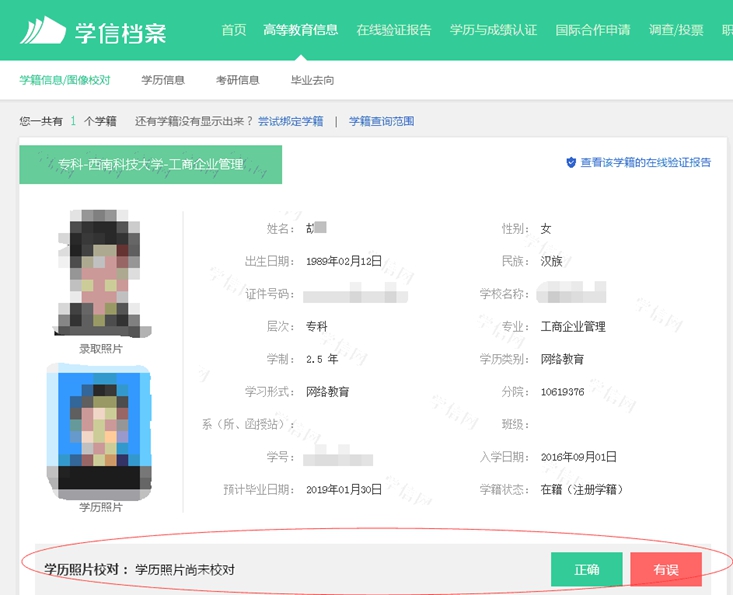This screenshot has height=595, width=733.
Task: Open the 学历与成绩认证 menu
Action: (493, 30)
